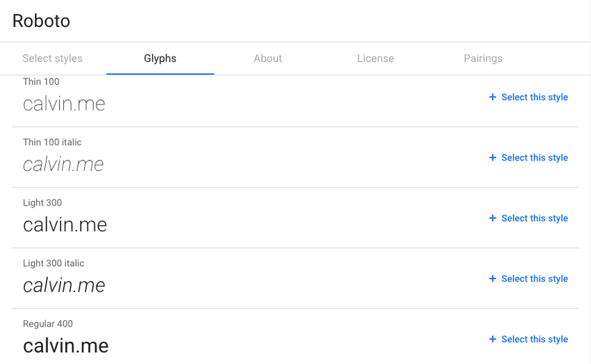Image resolution: width=591 pixels, height=364 pixels.
Task: Switch to the Glyphs tab
Action: 160,58
